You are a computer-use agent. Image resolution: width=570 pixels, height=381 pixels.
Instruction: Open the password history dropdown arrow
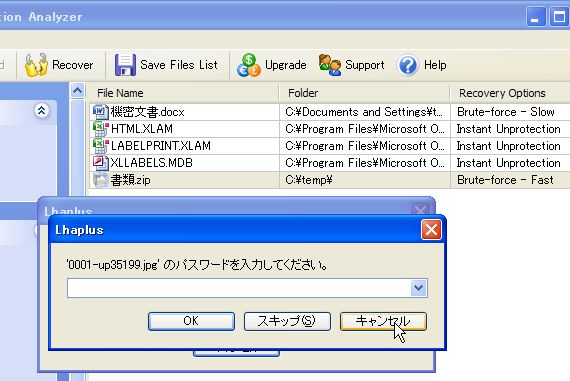tap(418, 288)
